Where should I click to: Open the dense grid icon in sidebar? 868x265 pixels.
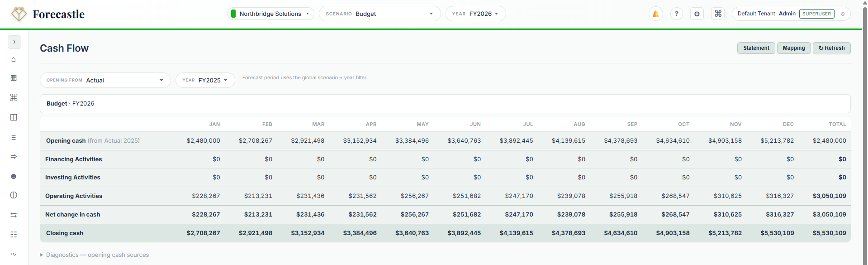[14, 78]
